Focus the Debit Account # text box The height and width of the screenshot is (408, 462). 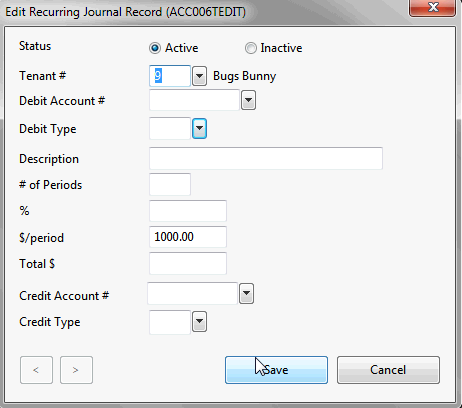tap(194, 100)
